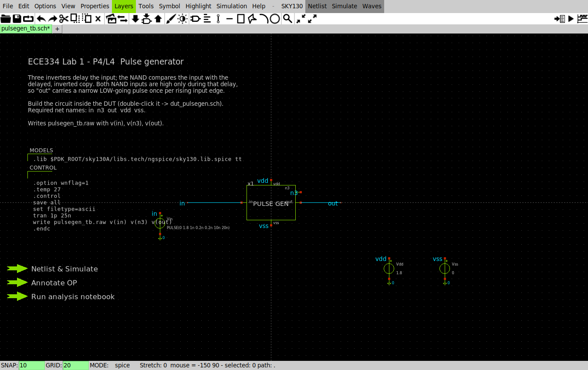This screenshot has height=370, width=588.
Task: Click the Undo arrow icon
Action: pyautogui.click(x=41, y=19)
